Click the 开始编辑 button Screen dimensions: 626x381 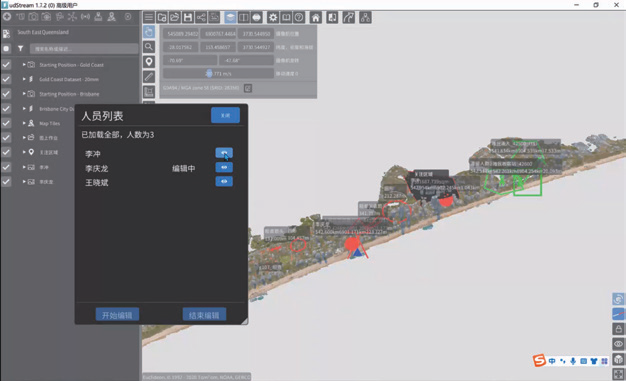click(117, 315)
